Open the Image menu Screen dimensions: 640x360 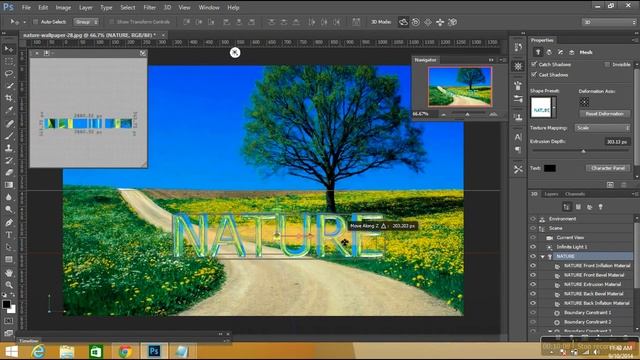pos(63,7)
